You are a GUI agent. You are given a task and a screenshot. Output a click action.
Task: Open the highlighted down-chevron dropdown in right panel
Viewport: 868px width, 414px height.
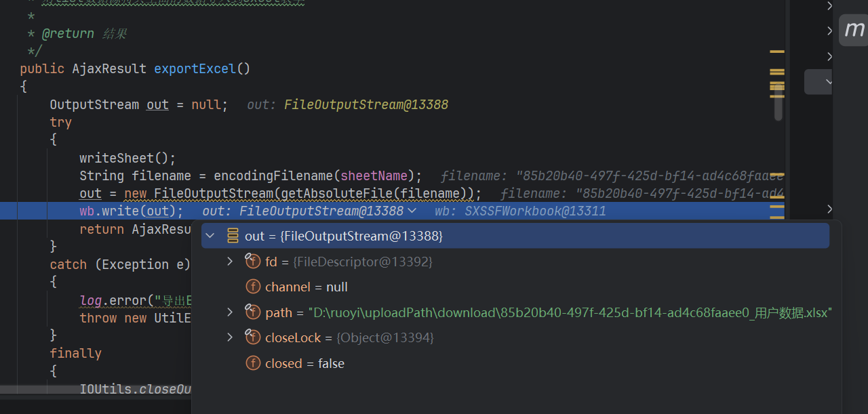[829, 82]
